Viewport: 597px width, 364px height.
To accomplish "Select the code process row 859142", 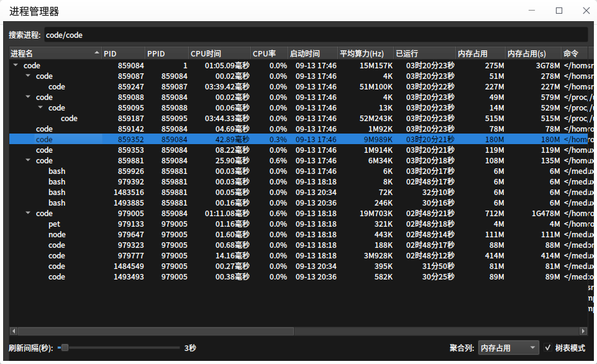I will [298, 129].
